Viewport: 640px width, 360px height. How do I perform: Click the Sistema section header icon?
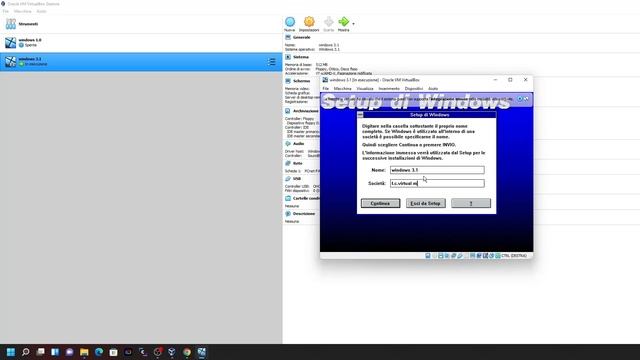click(288, 57)
